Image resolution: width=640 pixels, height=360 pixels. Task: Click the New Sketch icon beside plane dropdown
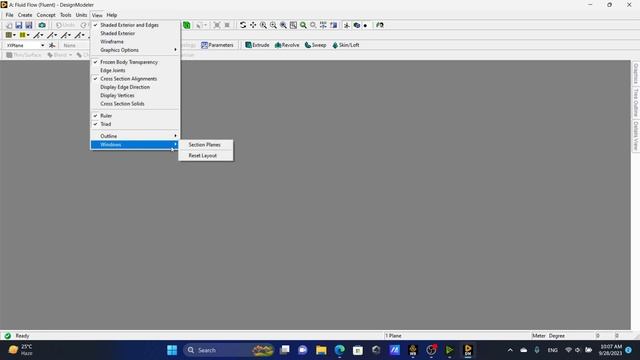tap(52, 45)
